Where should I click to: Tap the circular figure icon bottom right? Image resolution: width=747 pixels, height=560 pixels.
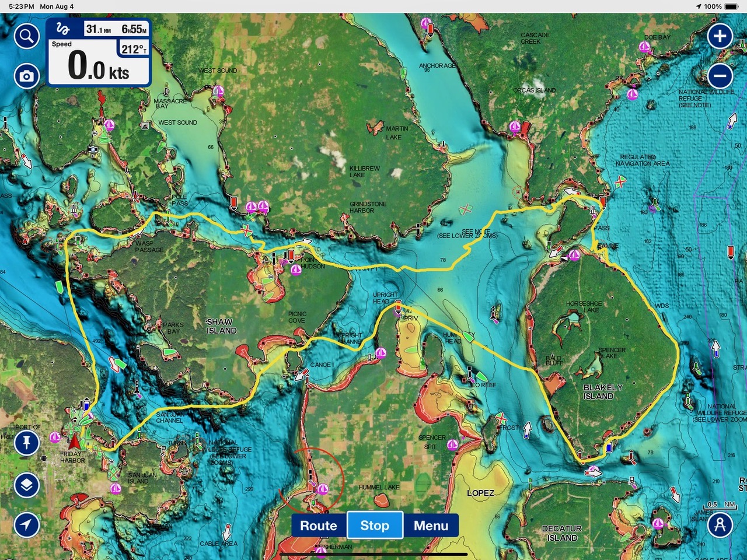pos(720,524)
